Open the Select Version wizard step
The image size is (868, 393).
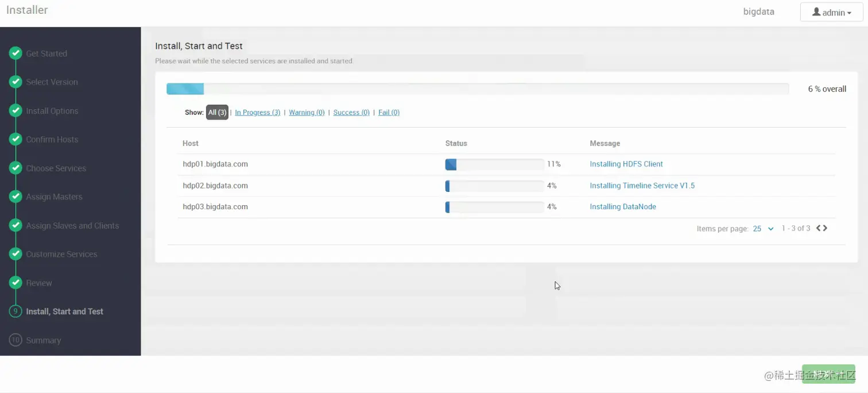(52, 82)
